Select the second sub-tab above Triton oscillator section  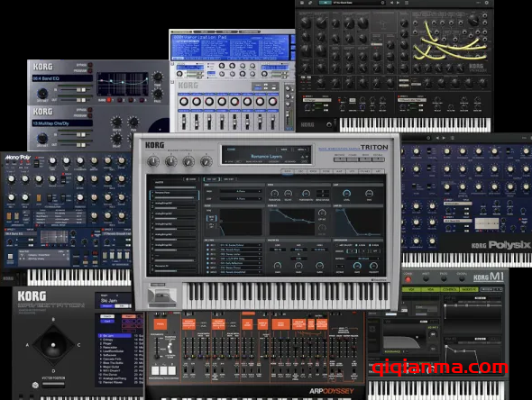pyautogui.click(x=229, y=179)
